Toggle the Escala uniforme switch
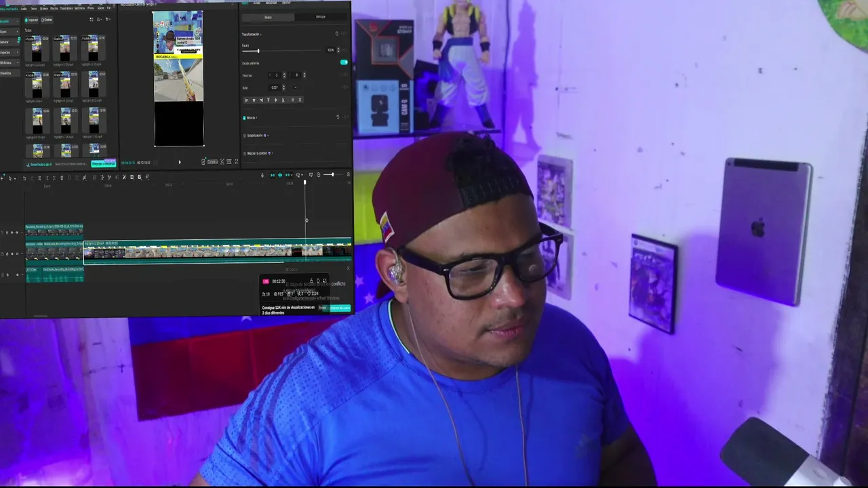Viewport: 868px width, 488px height. [x=344, y=62]
